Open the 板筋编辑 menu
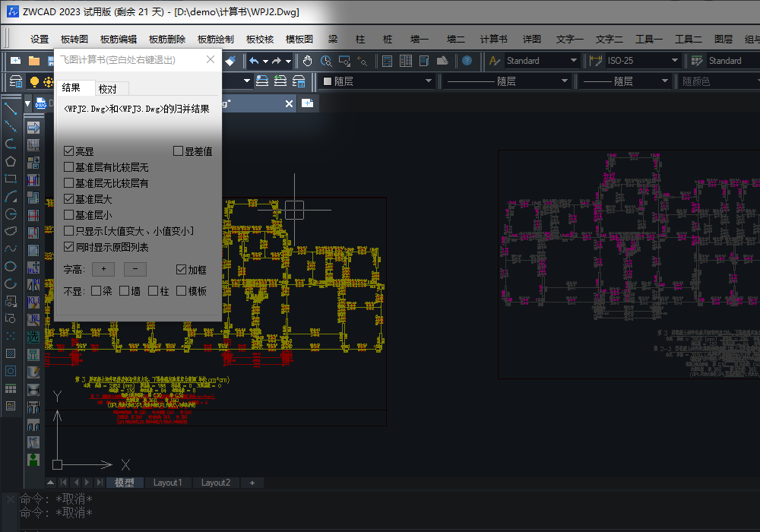 119,40
